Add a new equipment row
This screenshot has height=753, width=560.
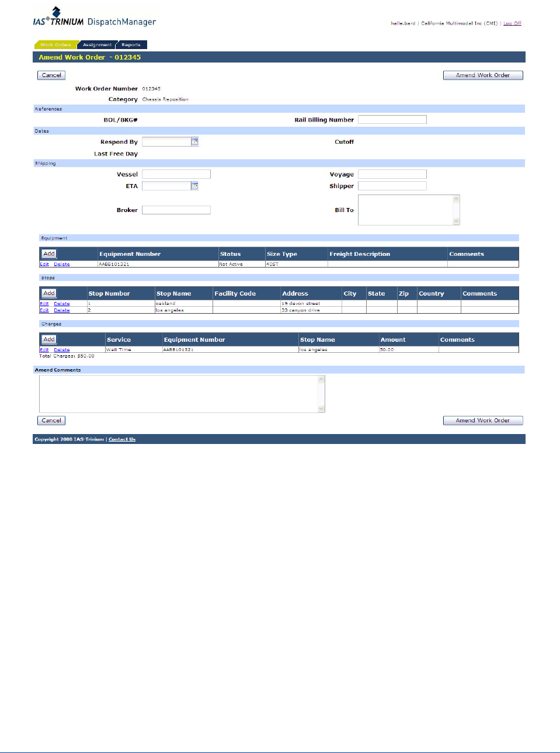click(49, 254)
